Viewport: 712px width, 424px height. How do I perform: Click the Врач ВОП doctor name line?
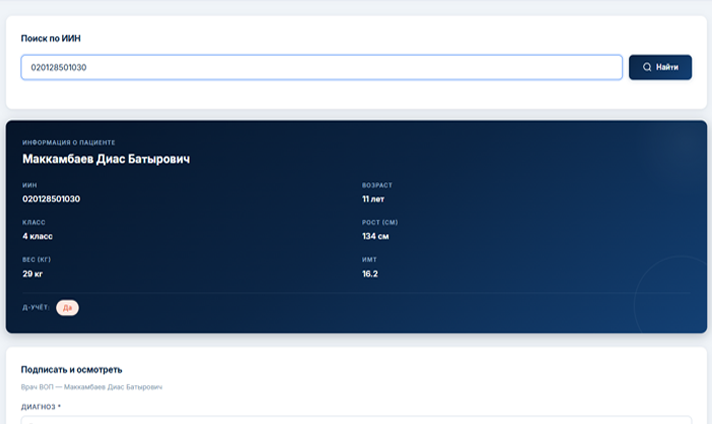91,386
